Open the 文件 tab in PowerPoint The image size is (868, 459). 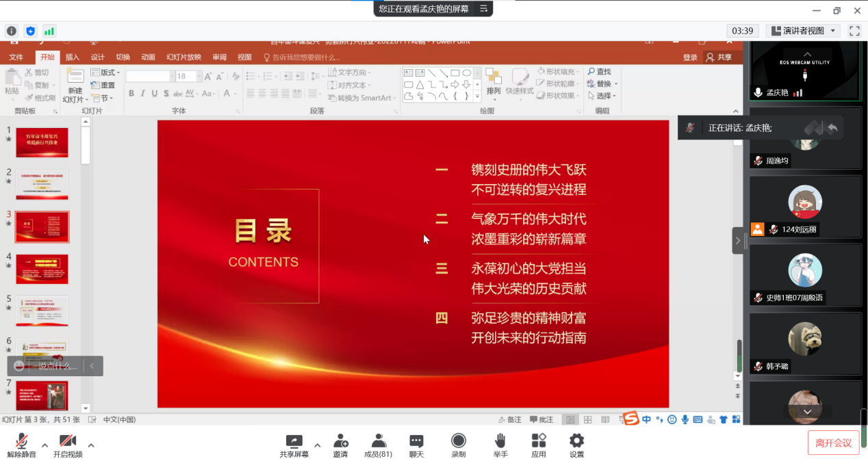pos(16,57)
